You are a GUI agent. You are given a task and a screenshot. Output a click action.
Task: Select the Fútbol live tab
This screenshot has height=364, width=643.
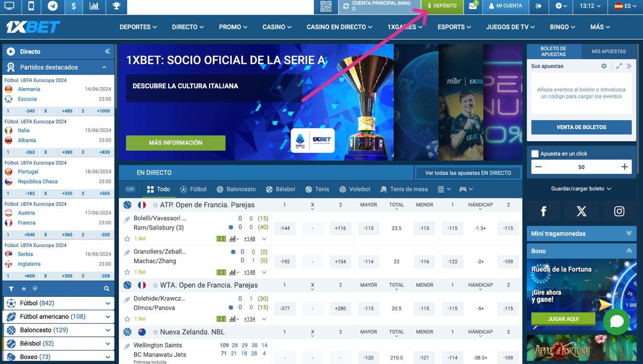coord(193,189)
